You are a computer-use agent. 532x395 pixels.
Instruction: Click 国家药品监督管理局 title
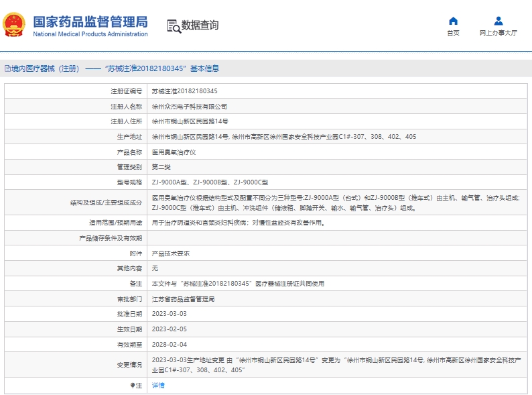click(90, 21)
